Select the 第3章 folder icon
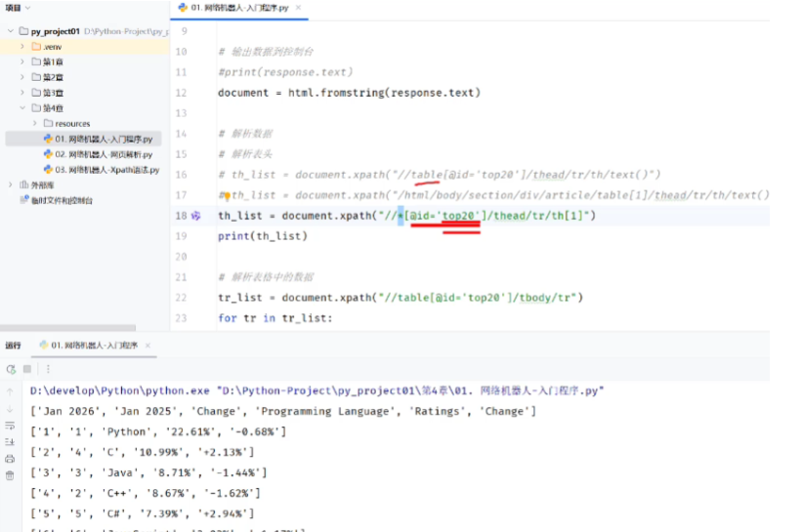 (x=36, y=93)
